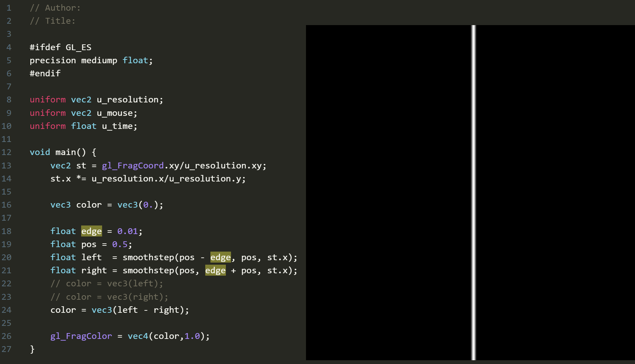635x364 pixels.
Task: Click 'vec3(left - right)' on line 24
Action: (138, 310)
